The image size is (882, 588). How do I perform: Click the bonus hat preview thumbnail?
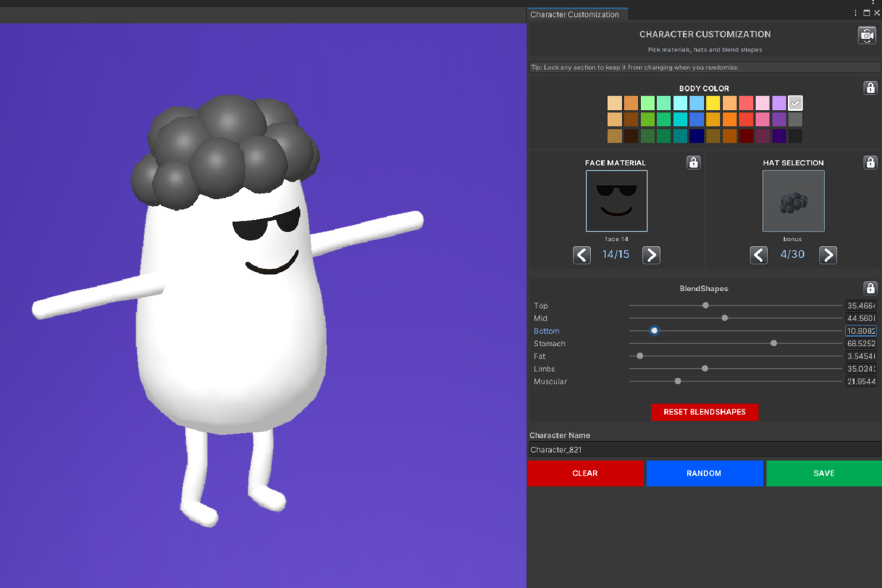click(x=793, y=200)
